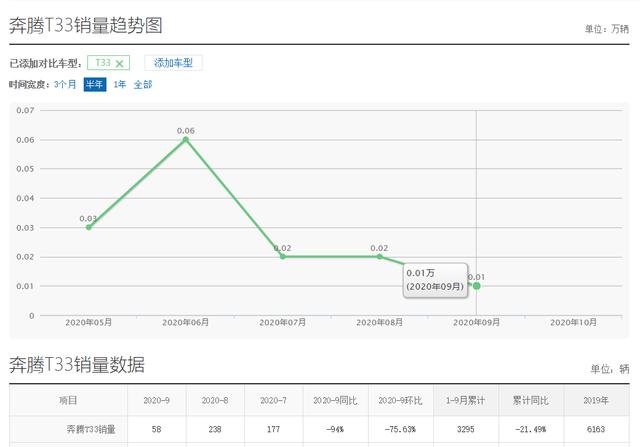The image size is (640, 447).
Task: Click the 项目 column header
Action: [68, 400]
